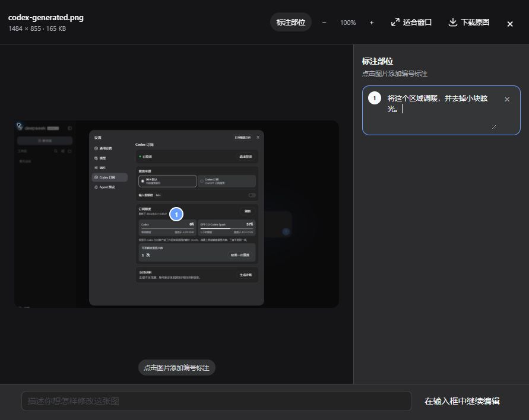Click the 点击图片添加编号标注 pill below image
Image resolution: width=529 pixels, height=420 pixels.
[176, 368]
